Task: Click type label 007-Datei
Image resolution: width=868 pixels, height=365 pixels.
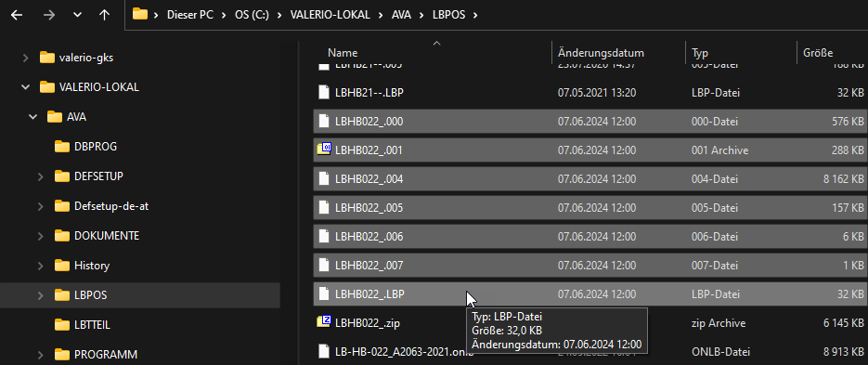Action: point(715,266)
